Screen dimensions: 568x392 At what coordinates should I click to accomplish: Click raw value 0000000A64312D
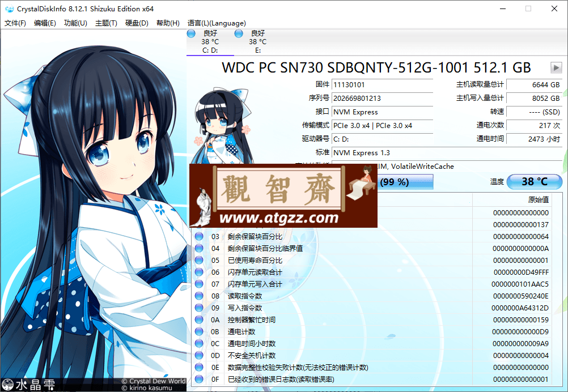pos(520,308)
